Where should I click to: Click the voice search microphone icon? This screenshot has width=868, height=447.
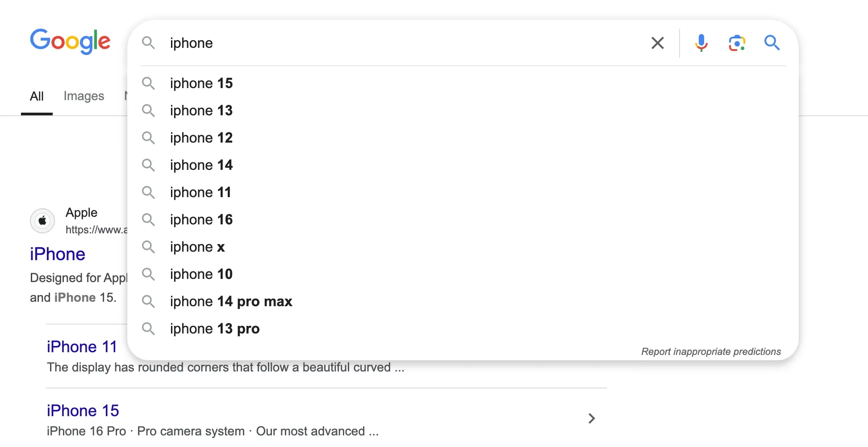pos(701,43)
